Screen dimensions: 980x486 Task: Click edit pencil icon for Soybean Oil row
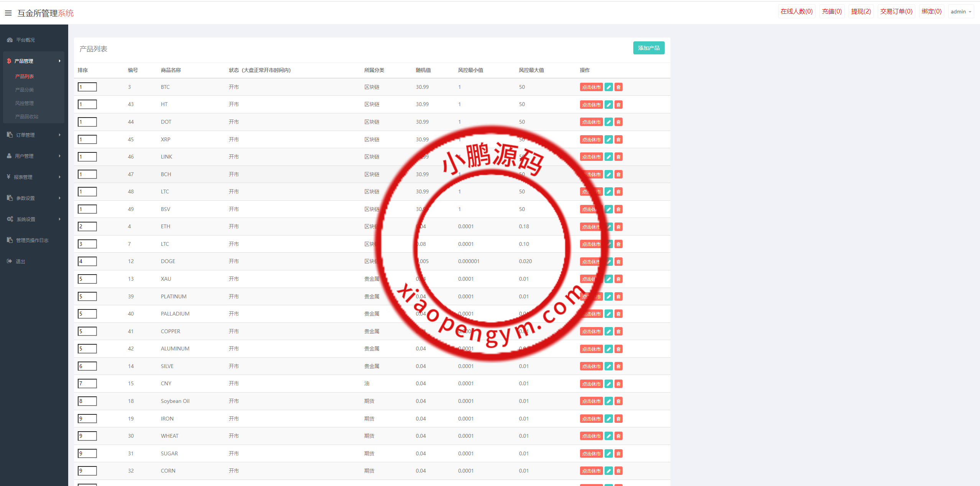click(608, 401)
